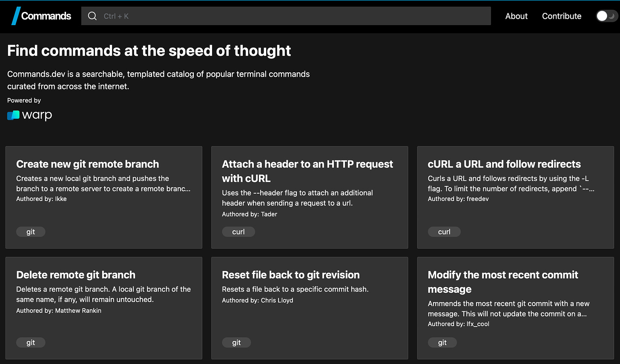Click the magnifying glass search icon
Image resolution: width=620 pixels, height=364 pixels.
[92, 16]
